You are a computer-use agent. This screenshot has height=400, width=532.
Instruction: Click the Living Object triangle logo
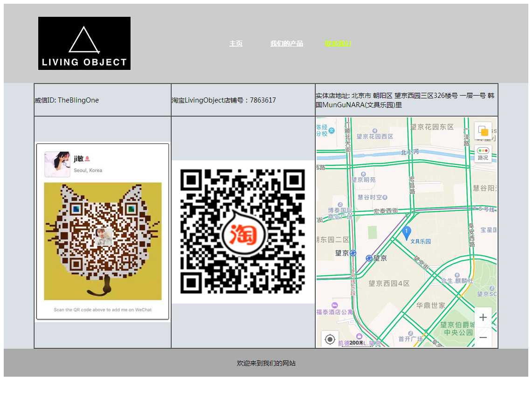(84, 43)
